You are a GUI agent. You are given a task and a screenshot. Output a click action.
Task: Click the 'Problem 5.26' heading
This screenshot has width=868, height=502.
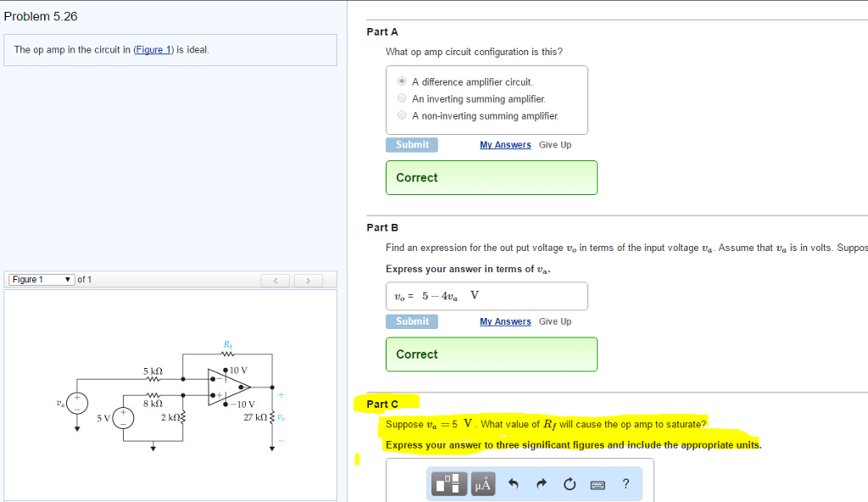[41, 17]
